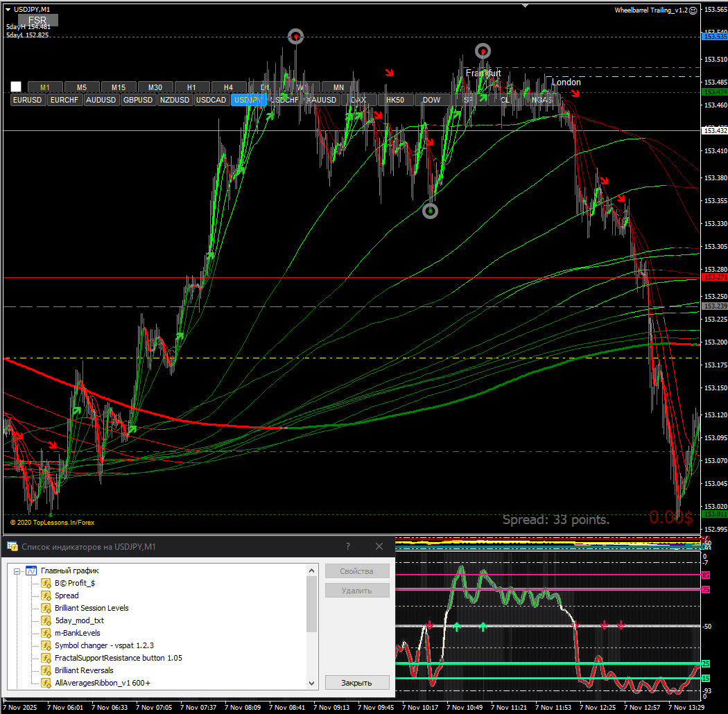Change symbol to EURCHF

coord(64,100)
